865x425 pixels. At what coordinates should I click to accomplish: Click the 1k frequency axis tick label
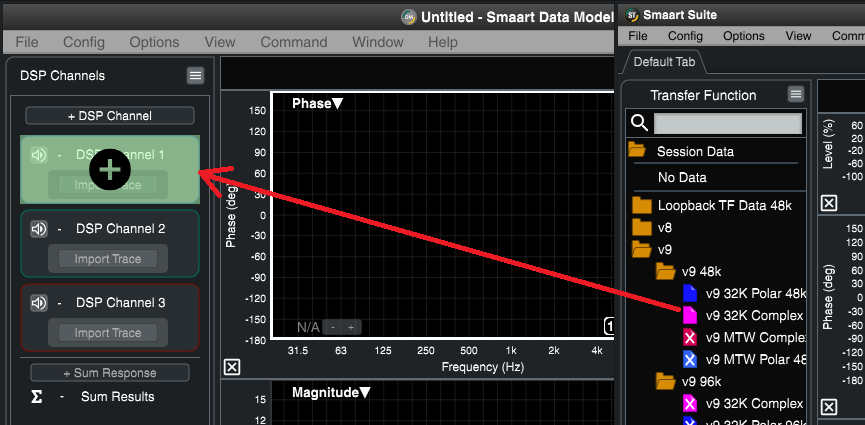511,350
